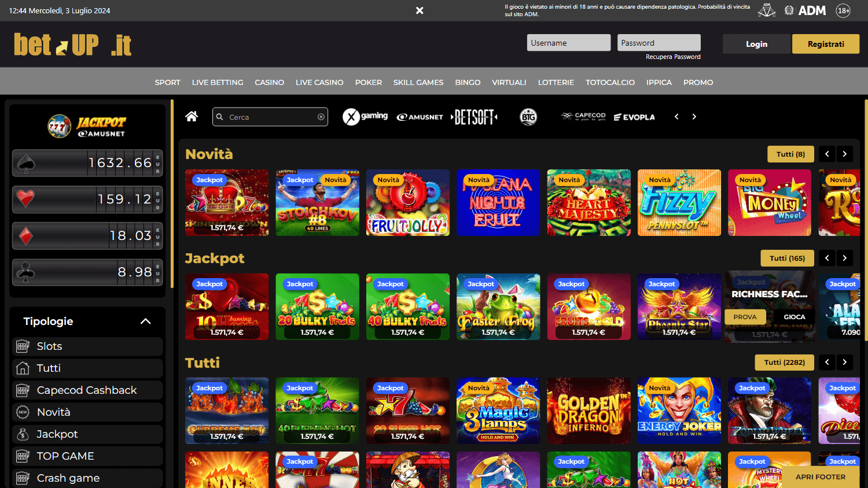Click the hearts jackpot 159.12 counter
Image resolution: width=868 pixels, height=488 pixels.
tap(87, 199)
